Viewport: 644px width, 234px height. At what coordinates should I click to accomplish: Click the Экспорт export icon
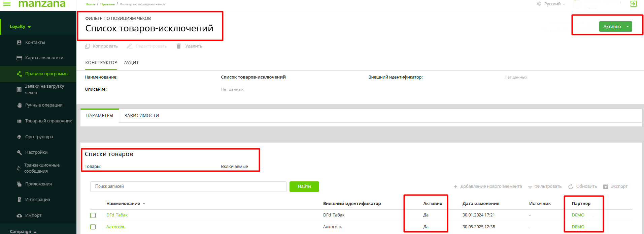point(606,186)
